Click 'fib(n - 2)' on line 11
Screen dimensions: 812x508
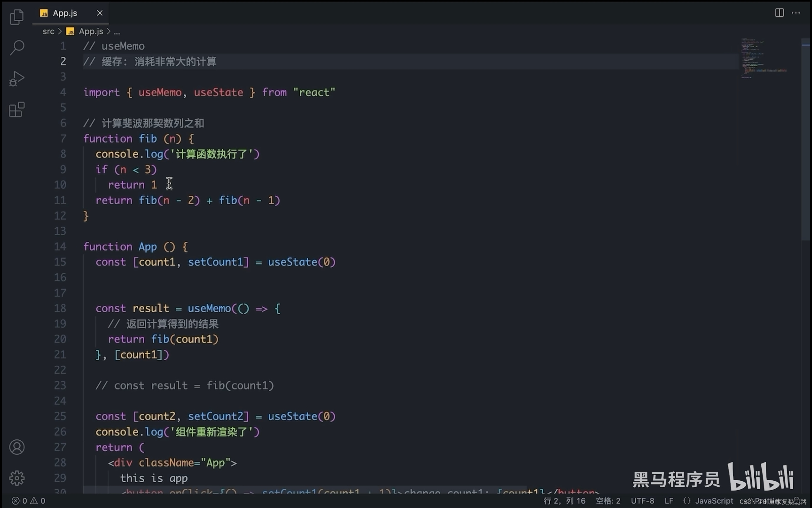click(x=169, y=200)
